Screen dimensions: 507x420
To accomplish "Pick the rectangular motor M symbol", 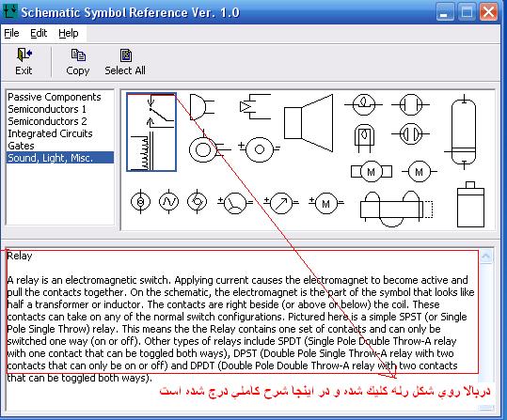I will (372, 172).
